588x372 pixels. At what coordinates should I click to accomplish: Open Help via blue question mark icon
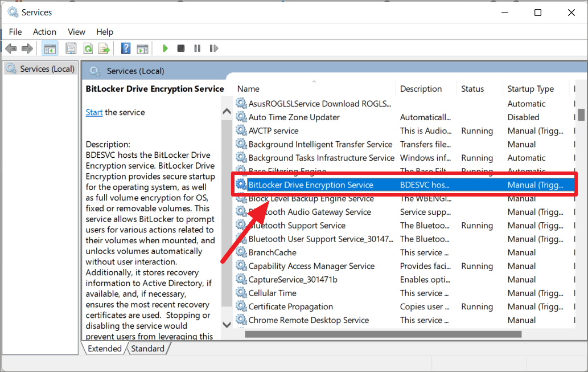coord(126,48)
